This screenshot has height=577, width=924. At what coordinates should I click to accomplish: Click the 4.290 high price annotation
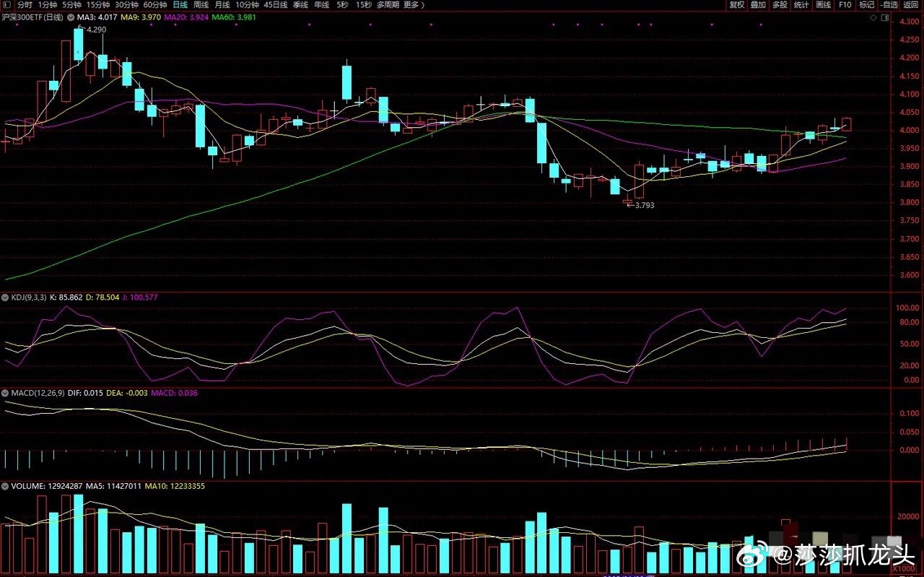tap(95, 30)
